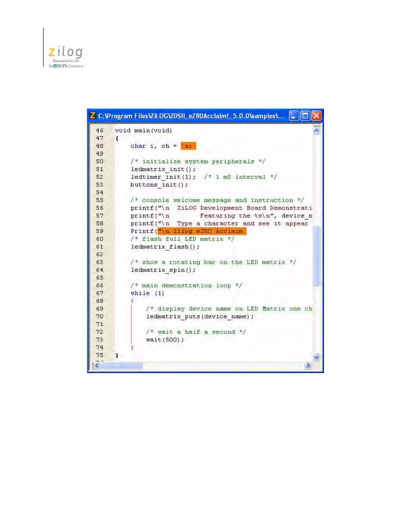Click line number 67 in the gutter
The width and height of the screenshot is (411, 532).
100,293
